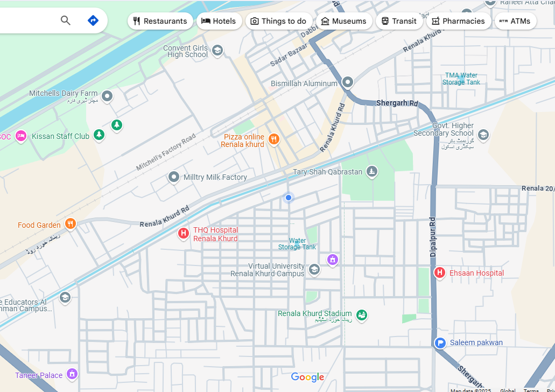This screenshot has height=392, width=555.
Task: Click the Pharmacies filter chip
Action: point(458,21)
